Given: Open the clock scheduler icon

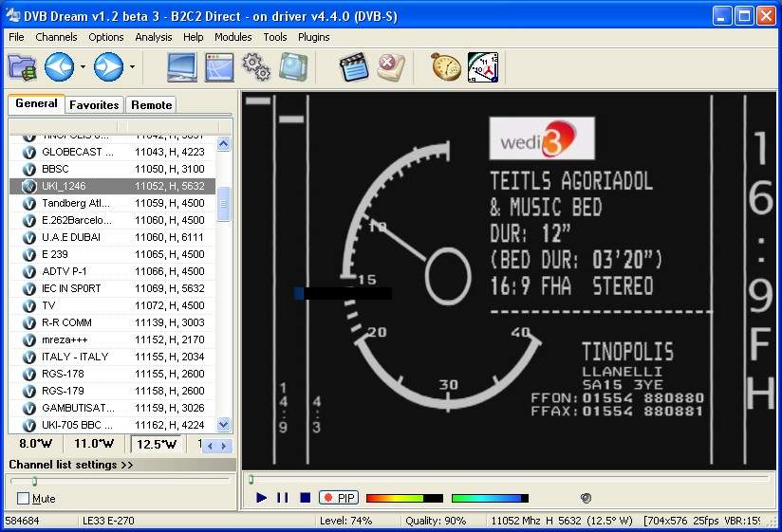Looking at the screenshot, I should [x=482, y=67].
